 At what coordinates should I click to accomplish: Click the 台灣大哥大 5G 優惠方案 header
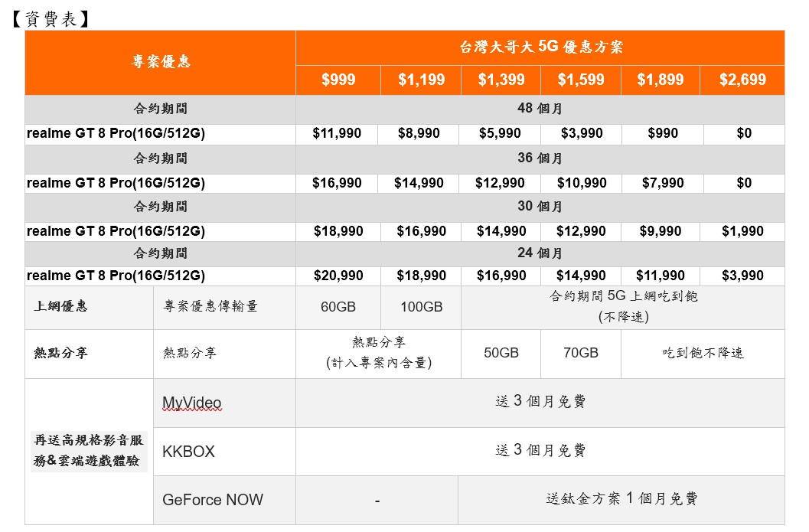[540, 47]
